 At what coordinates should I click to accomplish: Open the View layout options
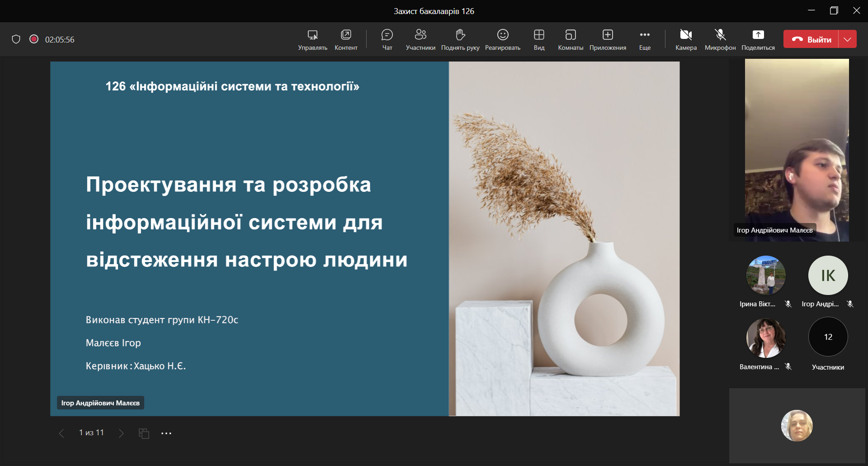point(539,39)
